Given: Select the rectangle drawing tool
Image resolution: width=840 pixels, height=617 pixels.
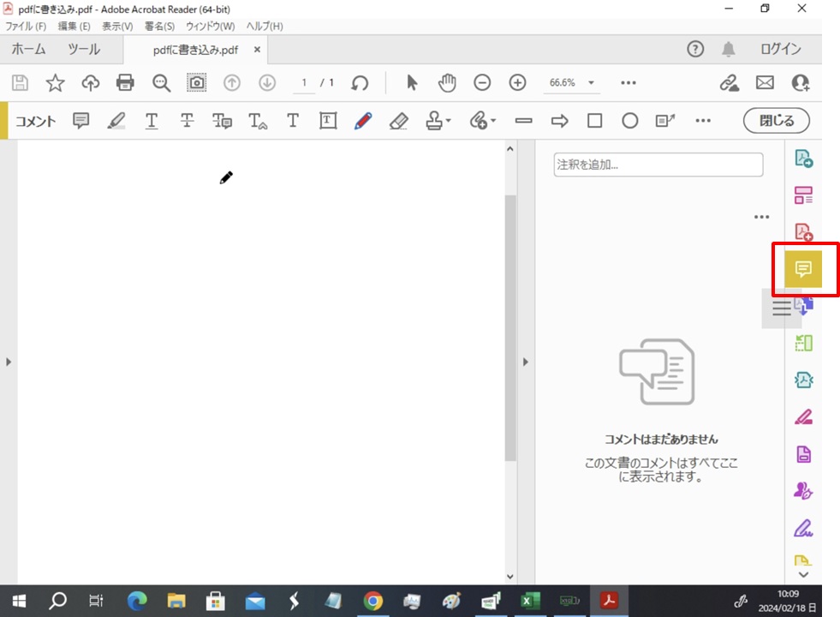Looking at the screenshot, I should coord(594,121).
